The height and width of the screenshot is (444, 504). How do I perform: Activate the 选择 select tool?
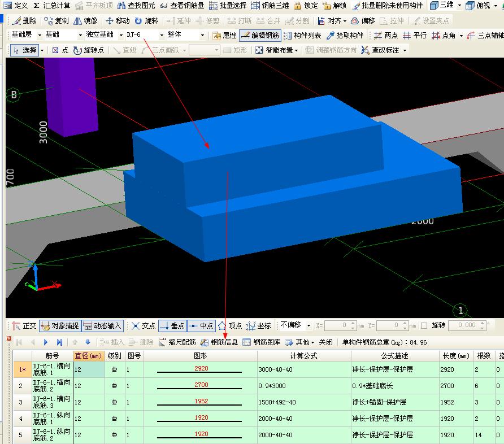[x=24, y=50]
